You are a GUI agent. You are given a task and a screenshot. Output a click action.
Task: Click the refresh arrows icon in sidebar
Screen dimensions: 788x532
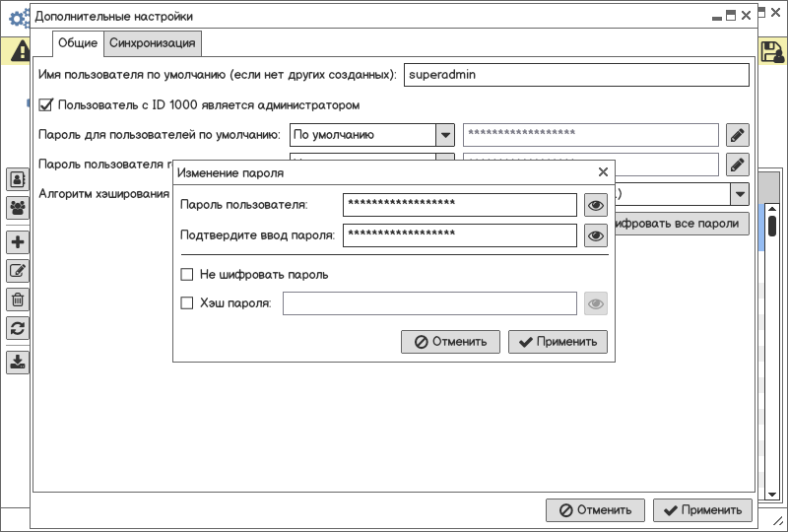click(x=18, y=328)
